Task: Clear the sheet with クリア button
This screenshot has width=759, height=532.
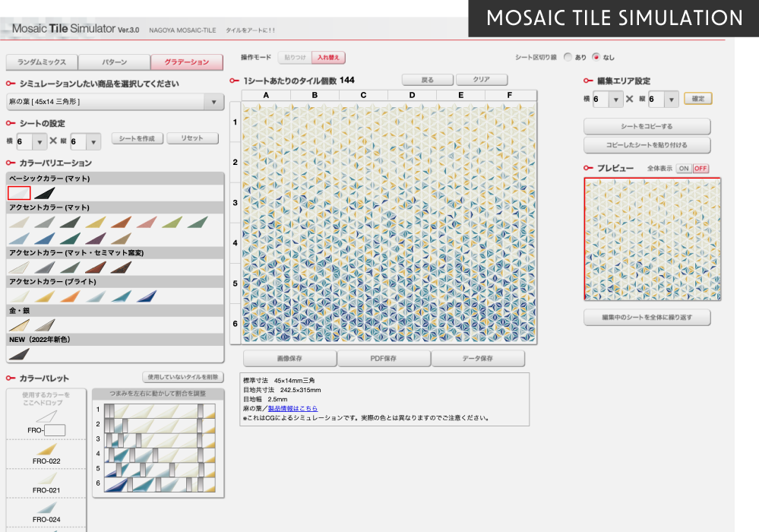Action: pos(482,80)
